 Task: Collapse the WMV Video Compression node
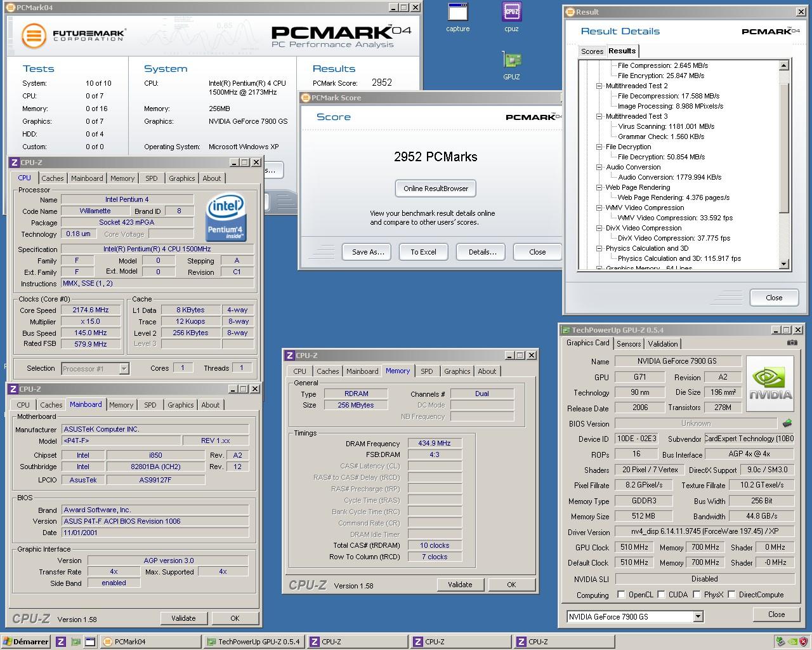tap(599, 208)
